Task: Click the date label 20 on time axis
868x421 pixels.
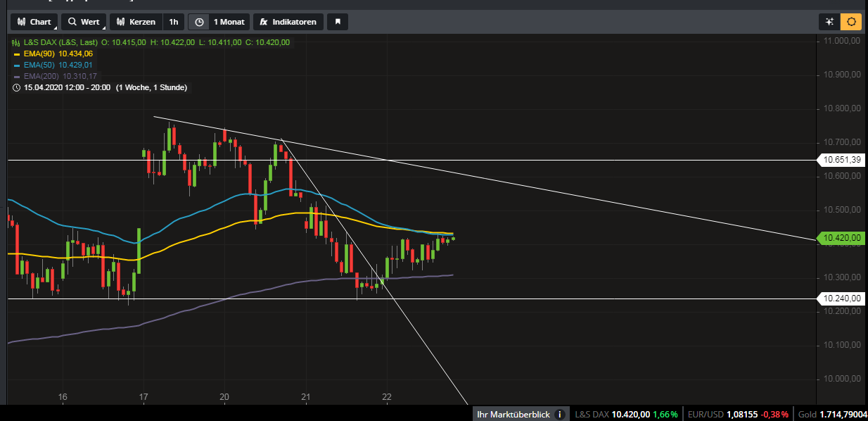Action: 225,397
